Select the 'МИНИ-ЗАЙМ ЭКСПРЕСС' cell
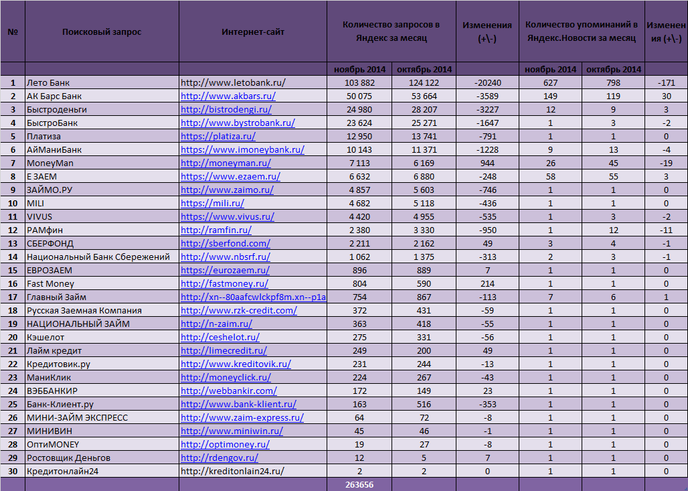 tap(102, 418)
